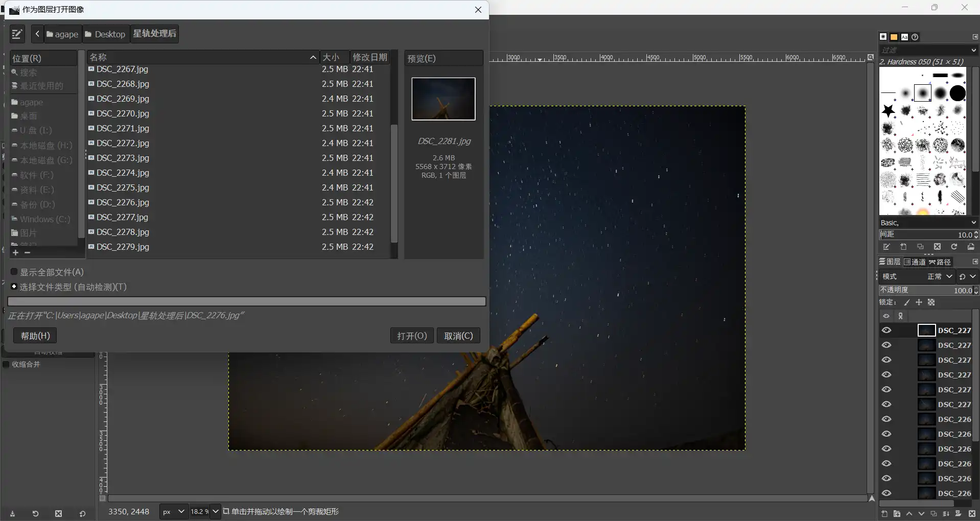The width and height of the screenshot is (980, 521).
Task: Click the 打开(O) button
Action: pos(412,336)
